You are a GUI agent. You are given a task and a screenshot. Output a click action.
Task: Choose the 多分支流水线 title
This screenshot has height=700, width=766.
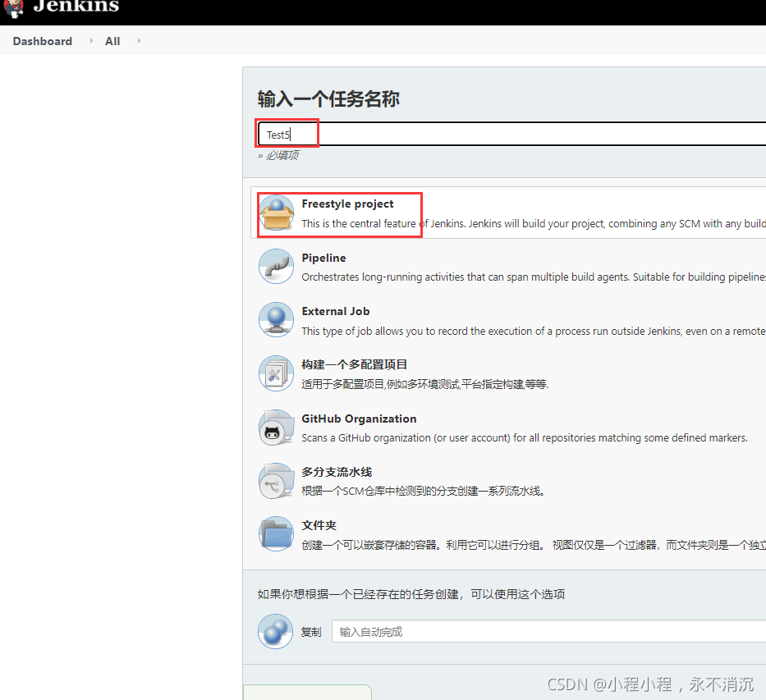pyautogui.click(x=337, y=472)
